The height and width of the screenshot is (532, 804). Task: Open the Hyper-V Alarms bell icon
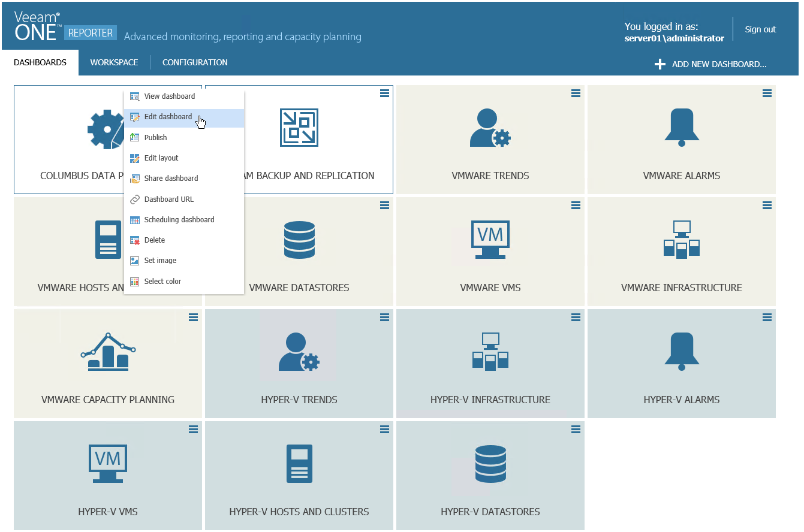[x=682, y=353]
